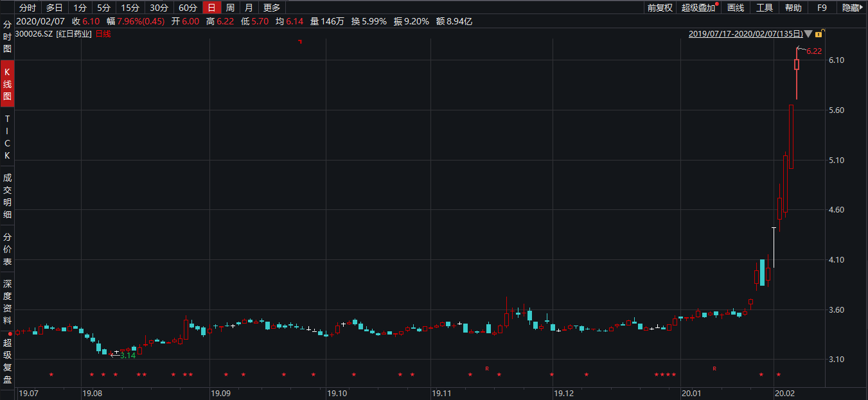Open the 超级复盘 sidebar tab
The width and height of the screenshot is (868, 400).
click(x=8, y=361)
